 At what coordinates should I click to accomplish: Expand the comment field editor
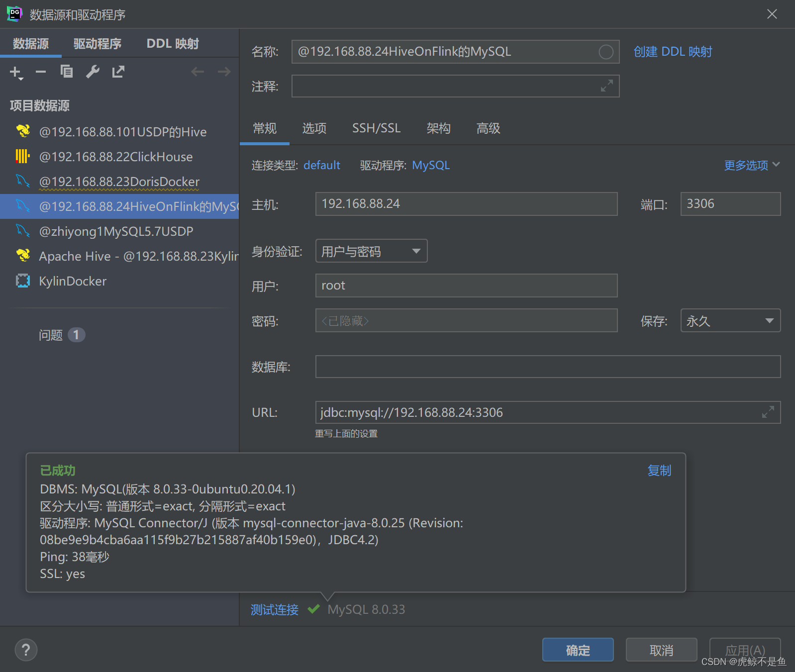tap(607, 86)
